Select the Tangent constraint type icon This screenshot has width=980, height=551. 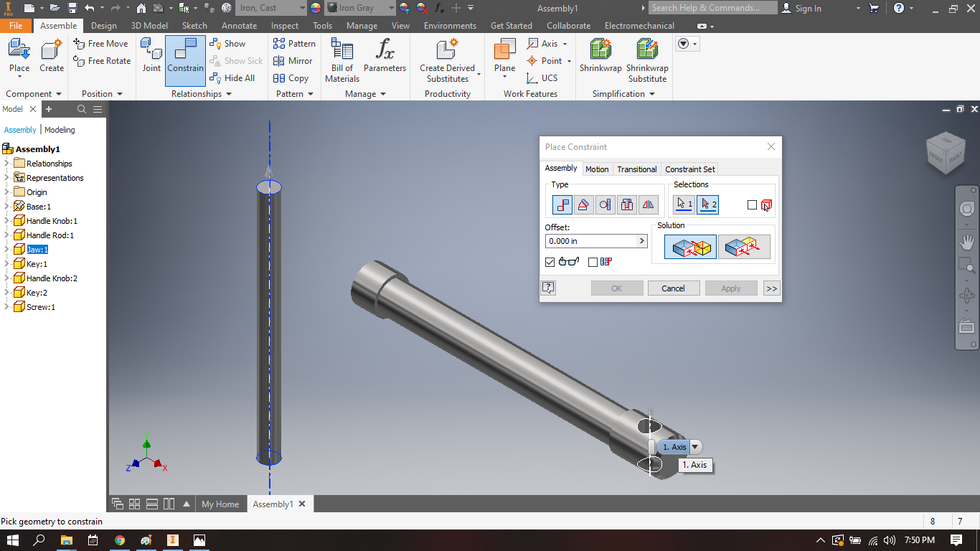605,204
